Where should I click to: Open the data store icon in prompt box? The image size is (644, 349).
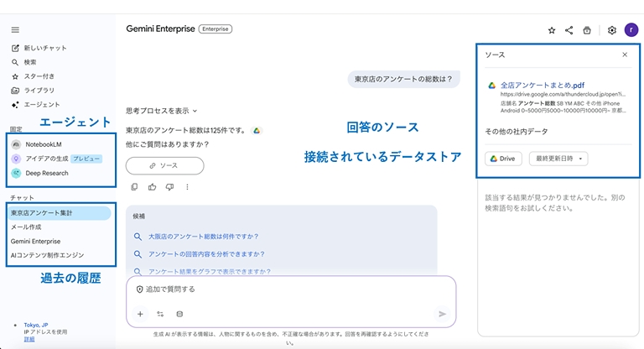point(179,314)
